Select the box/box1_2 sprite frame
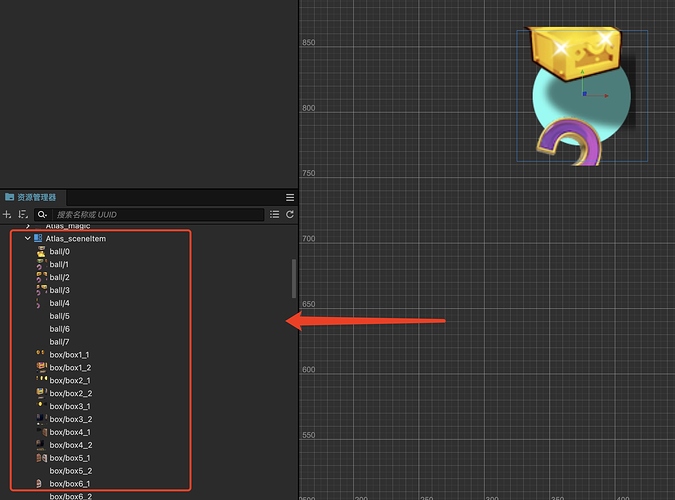Viewport: 675px width, 500px height. point(70,368)
